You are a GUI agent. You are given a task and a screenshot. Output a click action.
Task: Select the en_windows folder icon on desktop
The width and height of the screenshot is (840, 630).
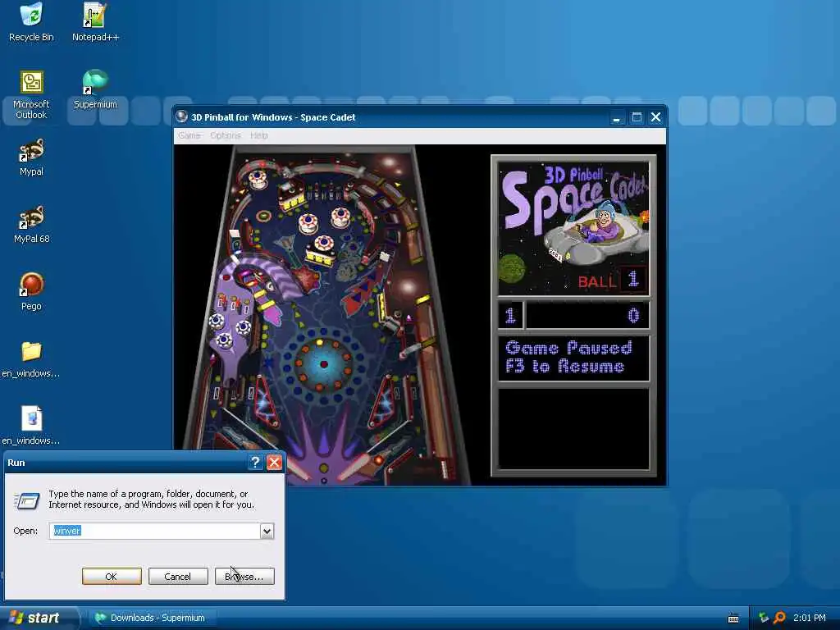tap(31, 359)
